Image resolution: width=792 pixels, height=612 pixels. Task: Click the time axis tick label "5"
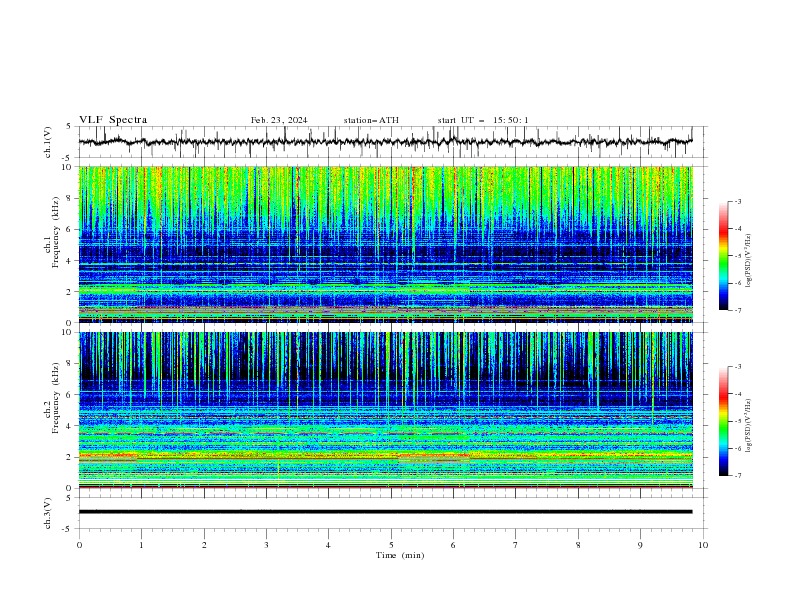coord(391,545)
